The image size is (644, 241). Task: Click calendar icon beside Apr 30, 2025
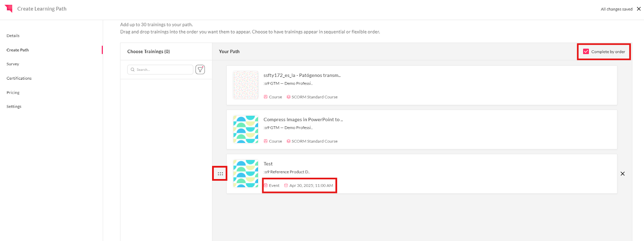[x=286, y=185]
